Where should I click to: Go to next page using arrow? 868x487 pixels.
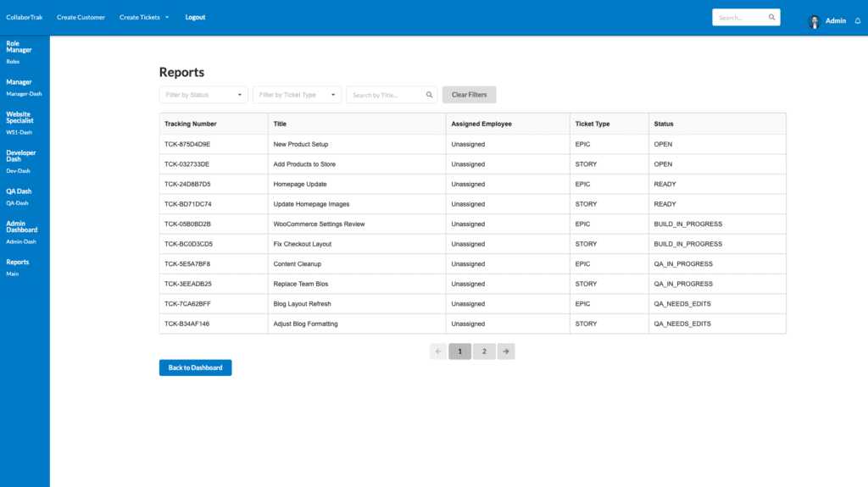506,351
